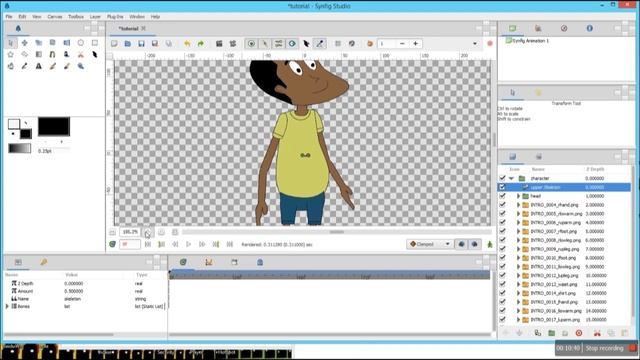
Task: Uncheck INTRO_0006_ruparm.png layer checkbox
Action: [x=502, y=222]
